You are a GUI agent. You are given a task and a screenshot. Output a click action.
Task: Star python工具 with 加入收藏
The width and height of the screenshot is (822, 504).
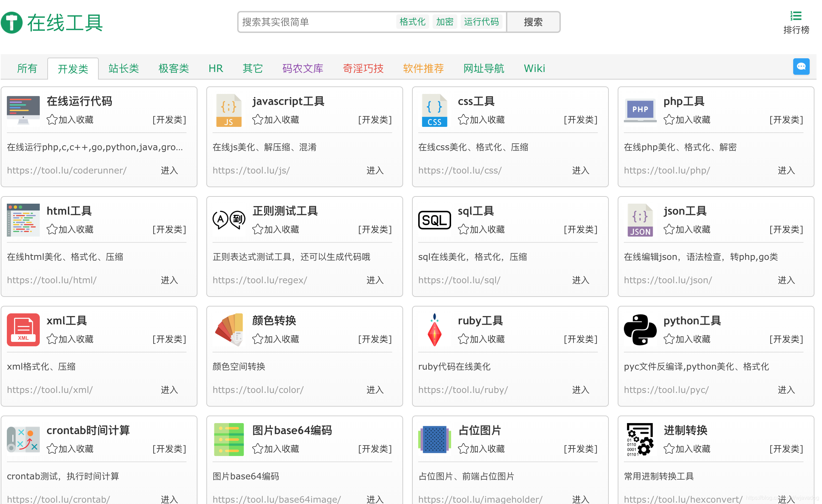pyautogui.click(x=687, y=339)
